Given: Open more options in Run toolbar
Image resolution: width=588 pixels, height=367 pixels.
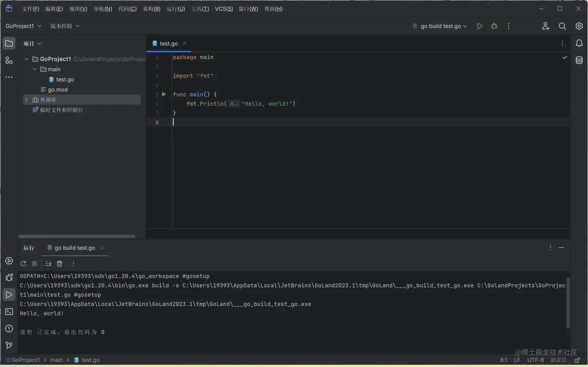Looking at the screenshot, I should [73, 263].
